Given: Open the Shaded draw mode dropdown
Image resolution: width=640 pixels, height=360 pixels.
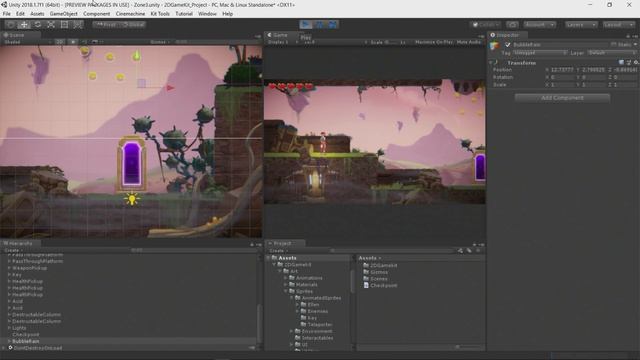Looking at the screenshot, I should (28, 42).
